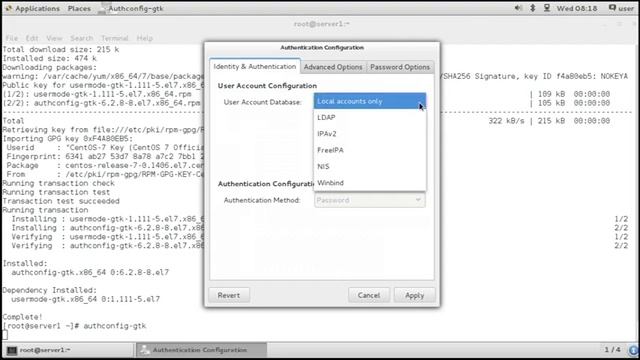Click the '322 kB/s | 215 kB' total line

point(549,121)
